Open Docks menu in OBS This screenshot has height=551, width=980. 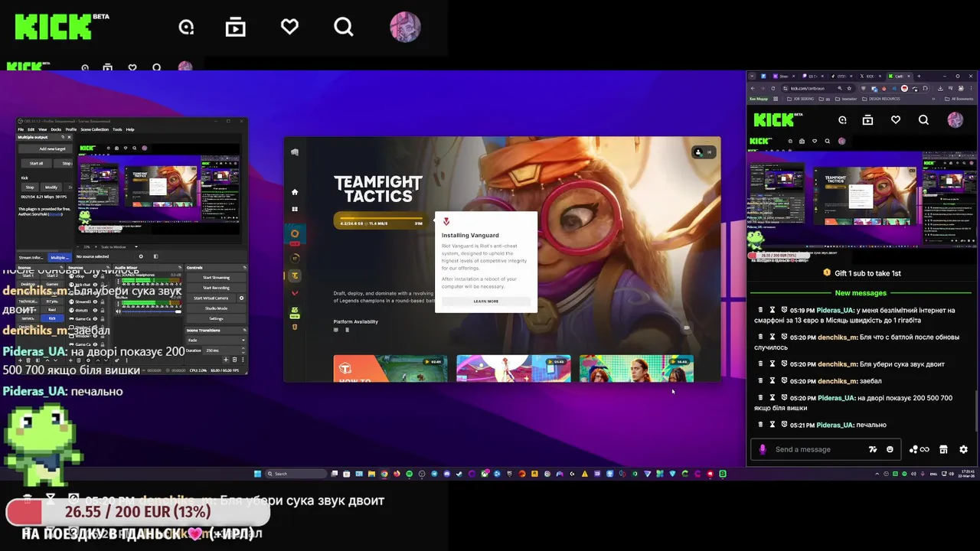click(x=56, y=129)
